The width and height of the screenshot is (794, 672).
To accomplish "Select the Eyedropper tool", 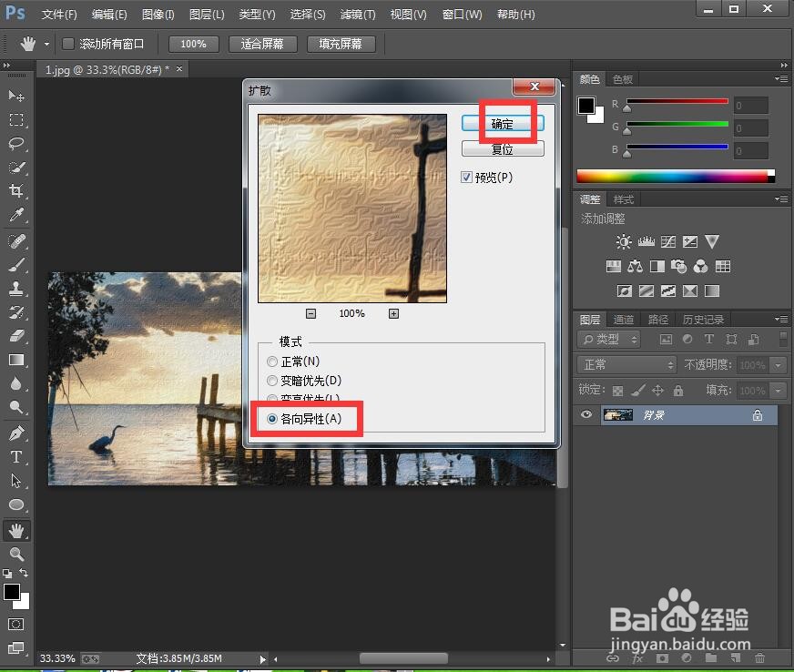I will pos(16,215).
